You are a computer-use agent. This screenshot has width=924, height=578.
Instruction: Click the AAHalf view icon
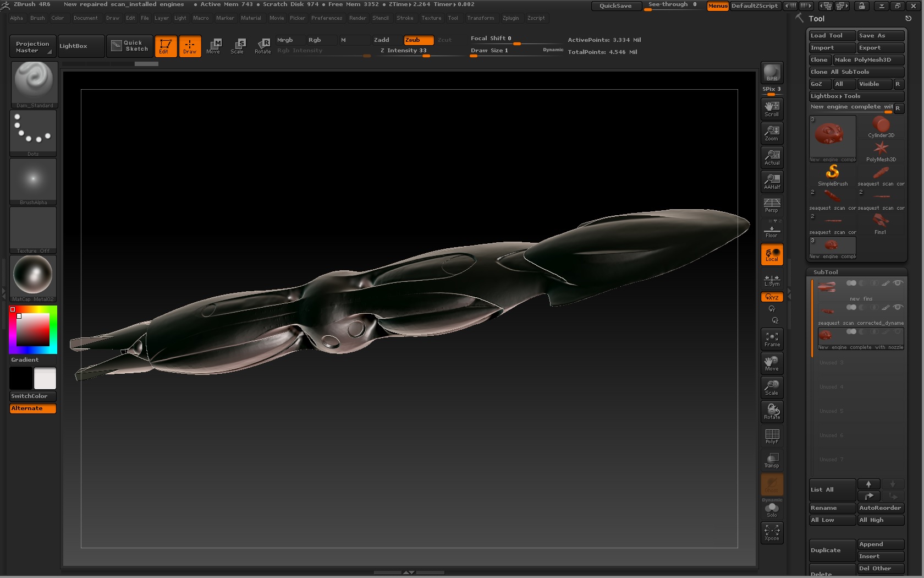point(772,181)
